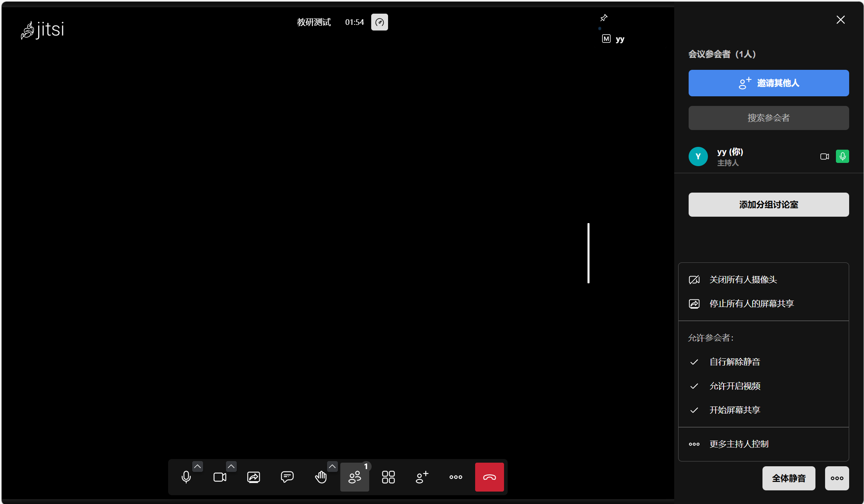Raise hand using the hand icon

pyautogui.click(x=321, y=477)
